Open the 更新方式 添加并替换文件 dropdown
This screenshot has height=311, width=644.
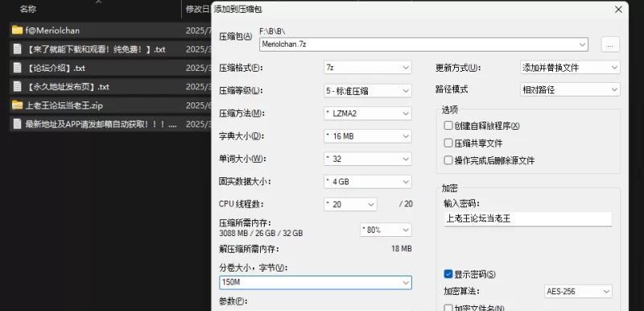point(570,68)
